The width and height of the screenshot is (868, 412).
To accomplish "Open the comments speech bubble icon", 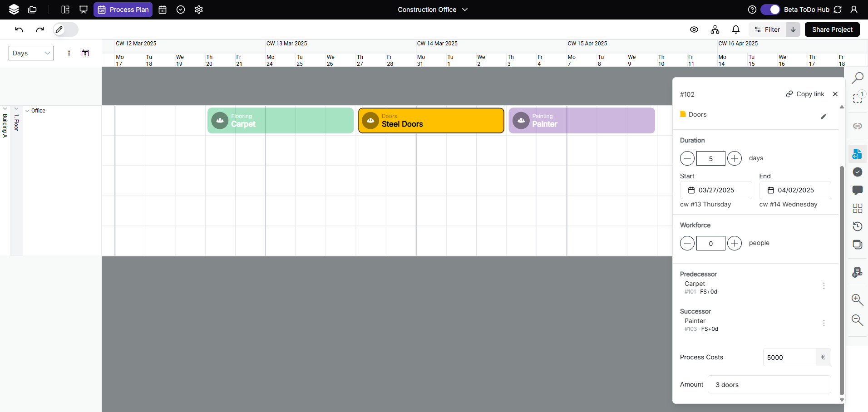I will click(857, 190).
